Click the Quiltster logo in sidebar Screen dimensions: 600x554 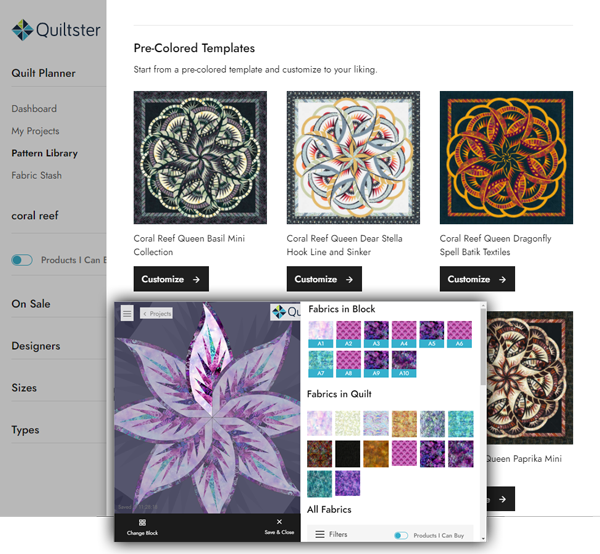[56, 30]
